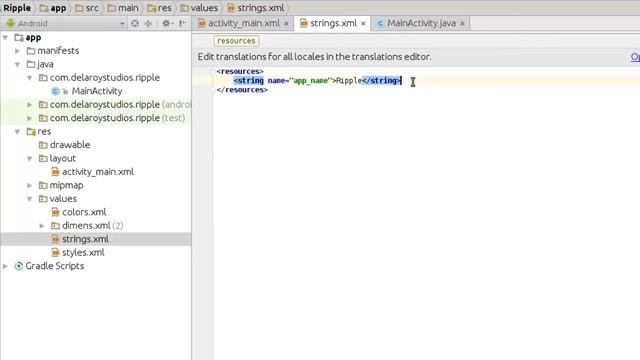Image resolution: width=640 pixels, height=360 pixels.
Task: Click the main breadcrumb item
Action: click(x=123, y=8)
